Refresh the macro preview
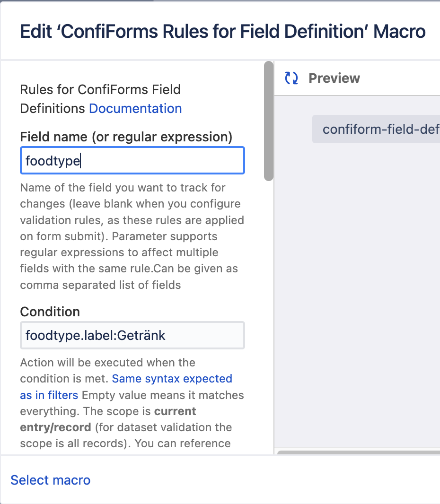Screen dimensions: 440x504 click(291, 78)
